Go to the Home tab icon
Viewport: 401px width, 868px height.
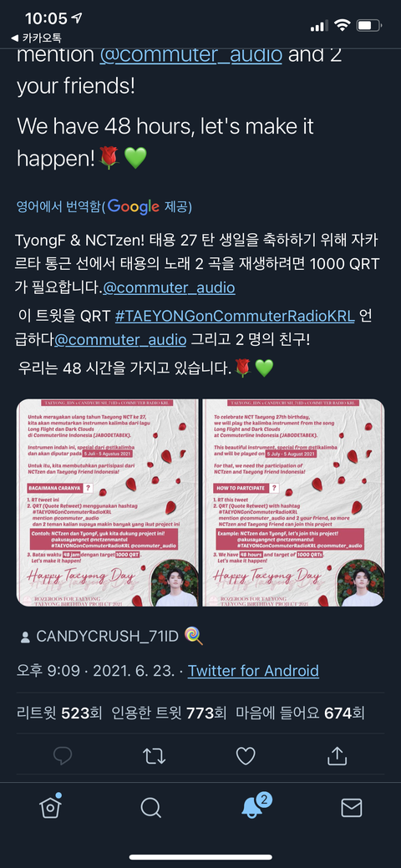pos(50,806)
